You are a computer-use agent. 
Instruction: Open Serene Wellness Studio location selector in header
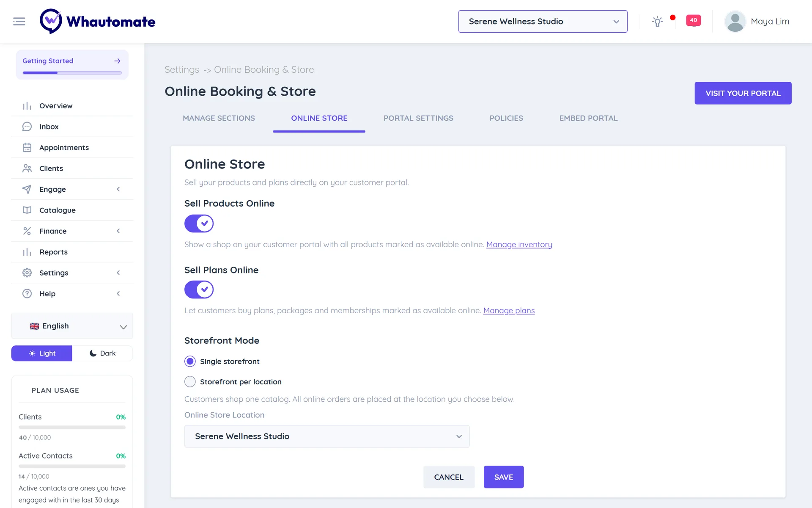[x=543, y=22]
